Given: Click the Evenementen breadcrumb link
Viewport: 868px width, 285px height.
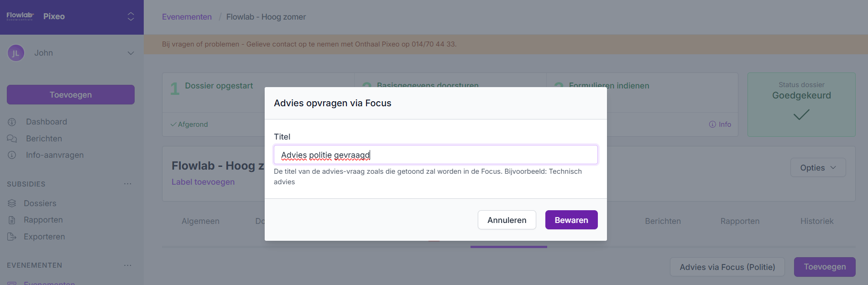Looking at the screenshot, I should pos(187,17).
